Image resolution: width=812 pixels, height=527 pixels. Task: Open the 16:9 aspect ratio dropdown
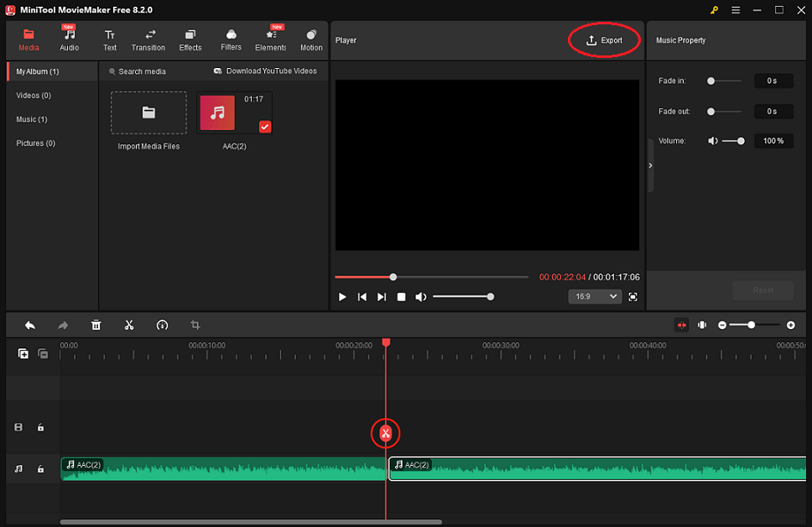tap(595, 296)
